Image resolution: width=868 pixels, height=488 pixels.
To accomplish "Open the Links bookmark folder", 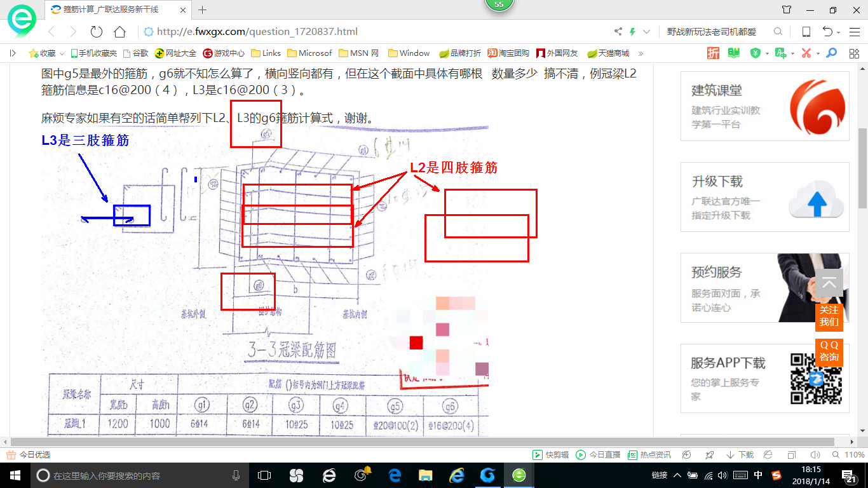I will (x=266, y=53).
